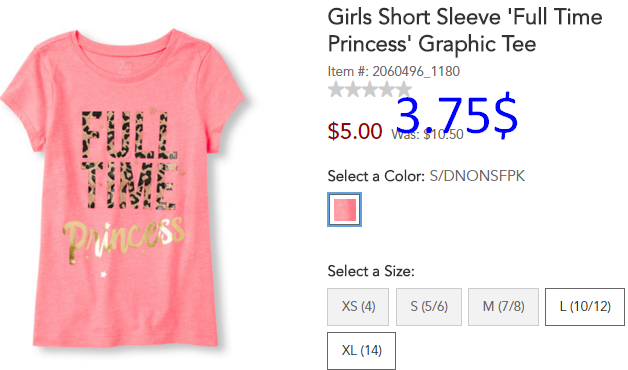This screenshot has width=628, height=370.
Task: Select size S (5/6)
Action: click(429, 307)
